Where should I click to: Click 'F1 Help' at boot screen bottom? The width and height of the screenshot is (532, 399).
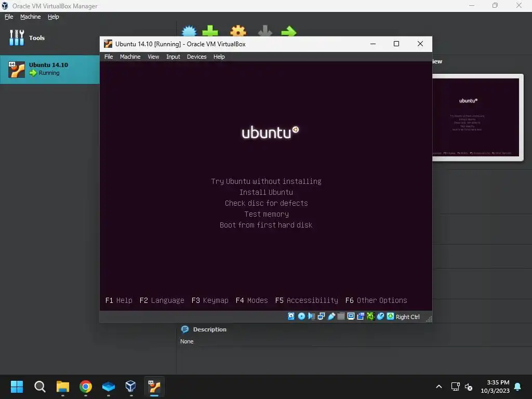click(119, 300)
